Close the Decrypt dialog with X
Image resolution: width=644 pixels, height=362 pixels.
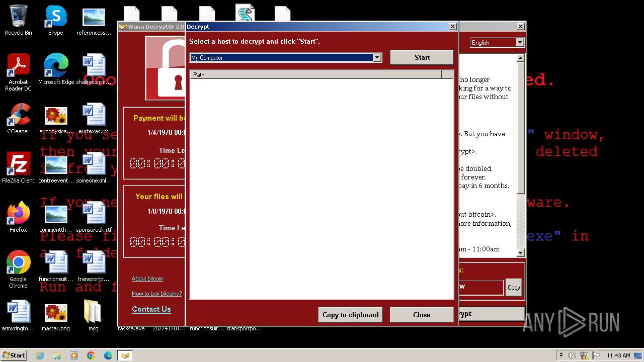coord(452,27)
